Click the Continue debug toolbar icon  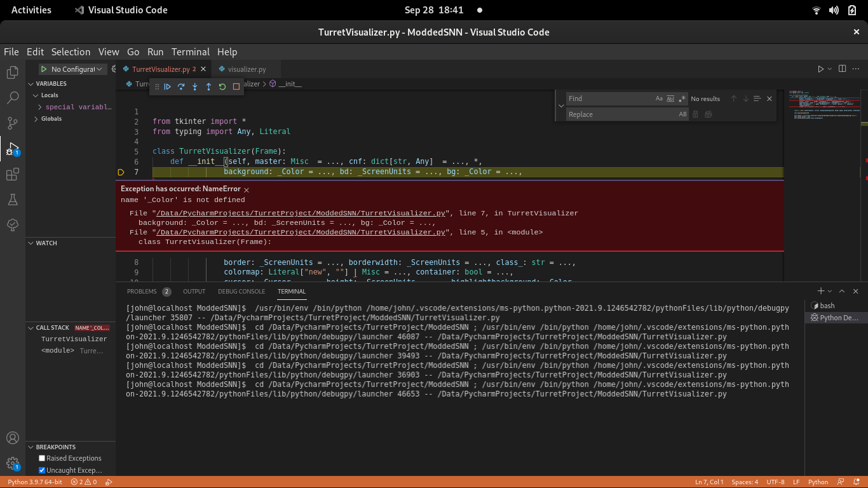pyautogui.click(x=167, y=86)
